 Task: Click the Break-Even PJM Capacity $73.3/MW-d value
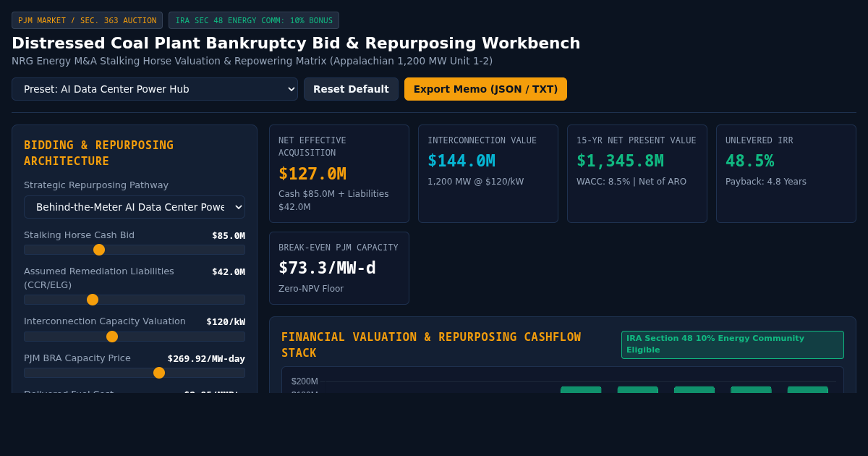(327, 268)
